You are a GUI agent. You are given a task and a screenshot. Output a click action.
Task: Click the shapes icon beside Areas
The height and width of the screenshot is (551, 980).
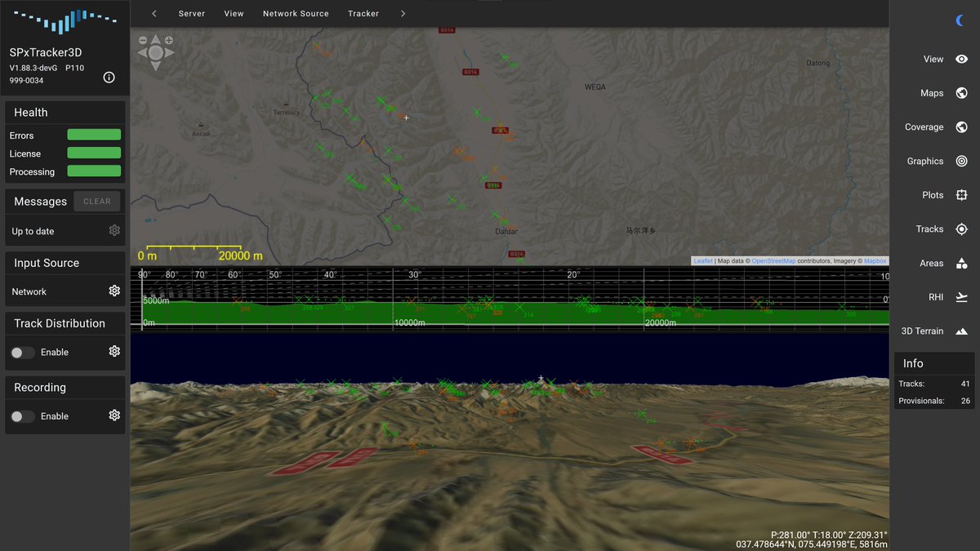pos(962,264)
